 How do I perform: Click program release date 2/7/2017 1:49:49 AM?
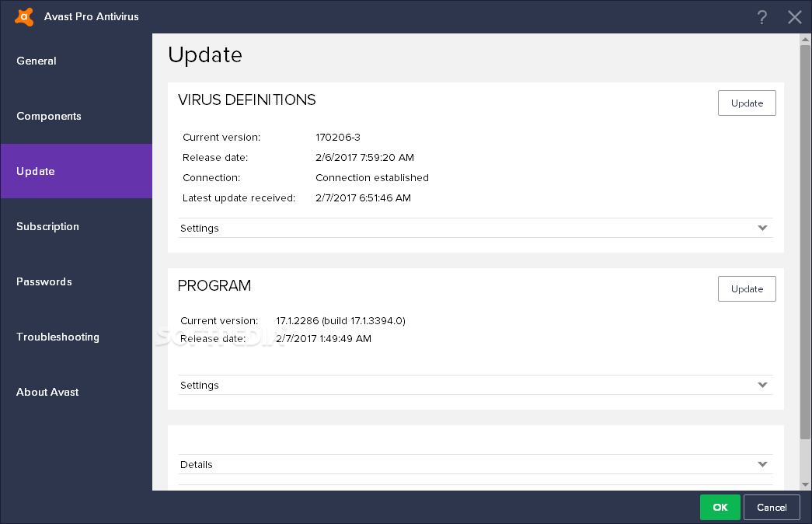(323, 338)
